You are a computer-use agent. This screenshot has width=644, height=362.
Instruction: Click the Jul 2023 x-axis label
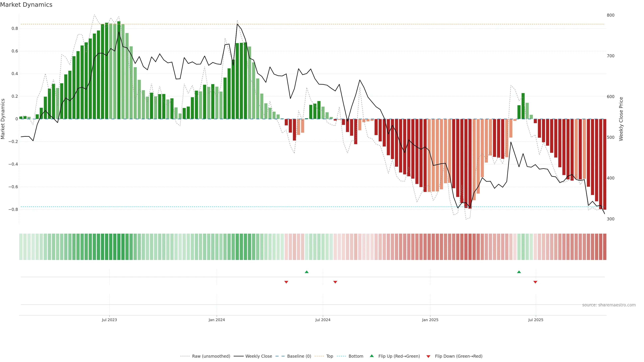pyautogui.click(x=109, y=320)
